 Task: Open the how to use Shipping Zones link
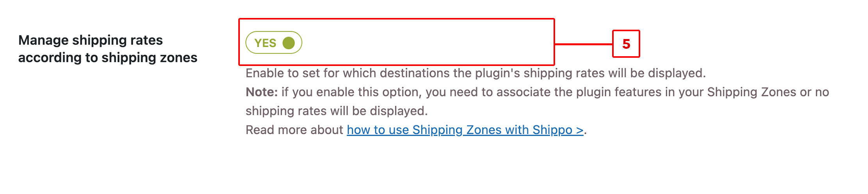pos(465,130)
